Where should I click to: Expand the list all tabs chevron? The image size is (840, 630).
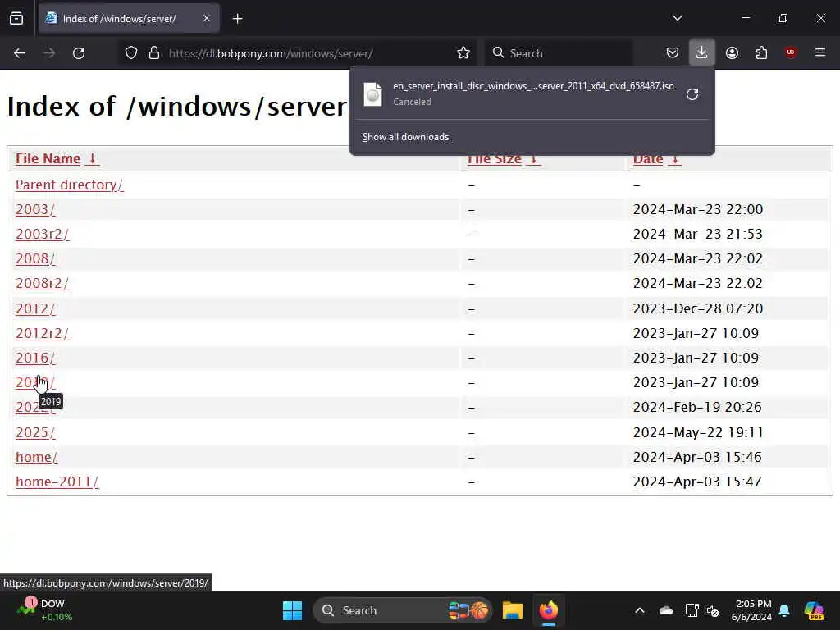(x=677, y=18)
